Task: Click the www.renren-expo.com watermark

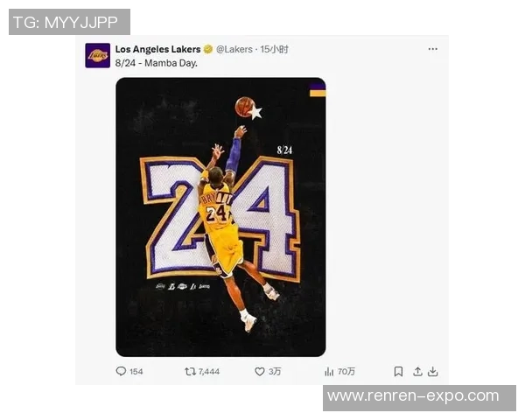Action: (418, 396)
